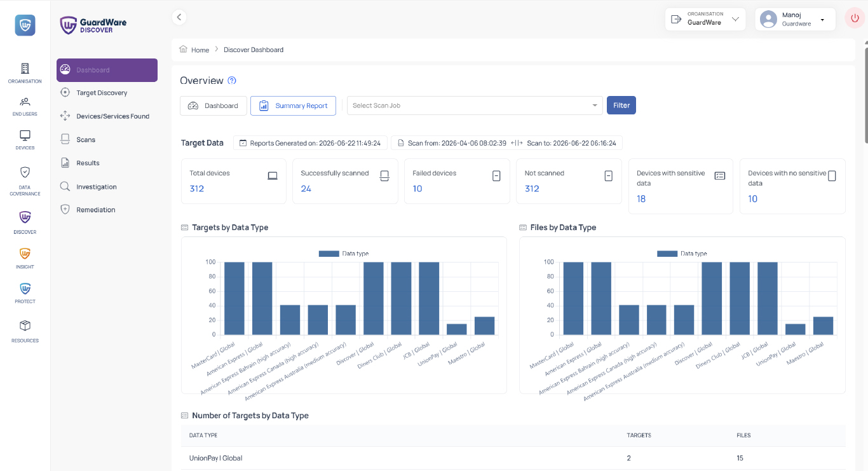868x471 pixels.
Task: Open the Organisation section icon
Action: coord(25,69)
